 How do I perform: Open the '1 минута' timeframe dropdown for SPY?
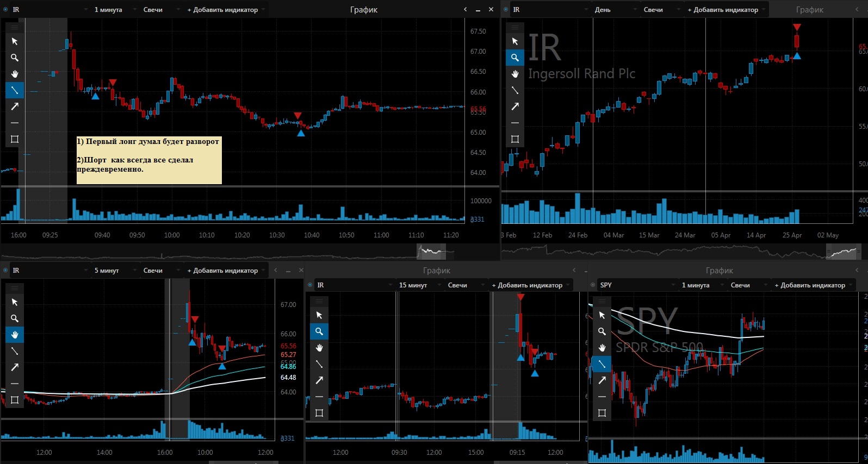pos(702,285)
